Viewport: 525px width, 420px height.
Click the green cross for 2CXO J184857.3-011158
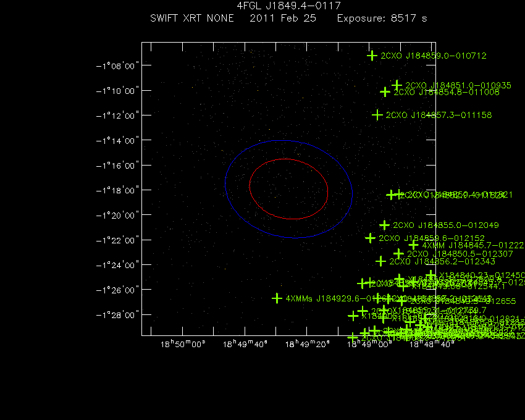coord(377,115)
